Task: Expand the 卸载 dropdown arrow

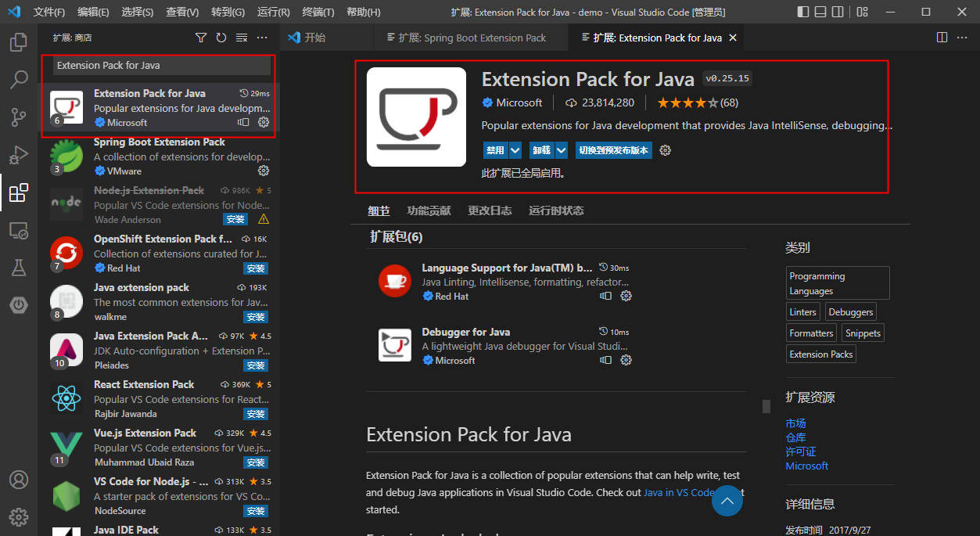Action: tap(561, 150)
